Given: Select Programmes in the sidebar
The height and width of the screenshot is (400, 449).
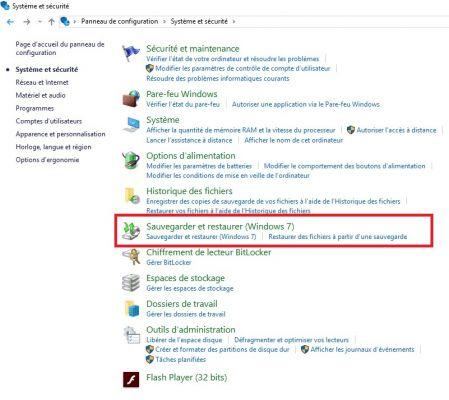Looking at the screenshot, I should (35, 108).
